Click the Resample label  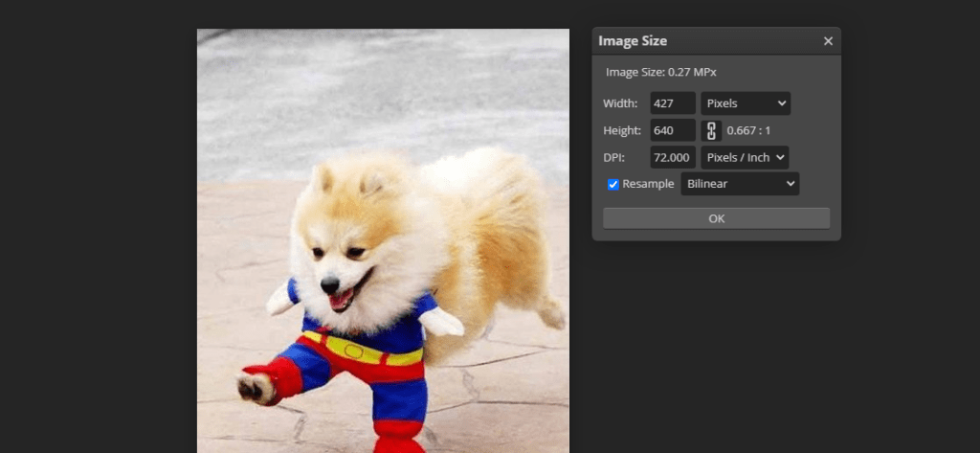(648, 184)
